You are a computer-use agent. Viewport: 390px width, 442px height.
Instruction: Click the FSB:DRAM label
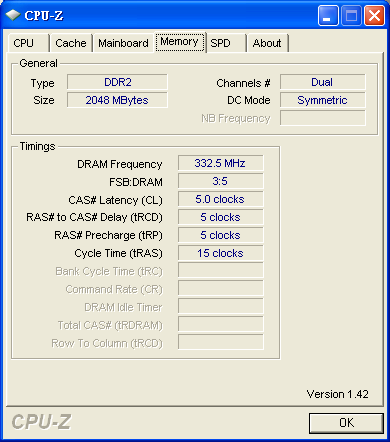pos(136,182)
